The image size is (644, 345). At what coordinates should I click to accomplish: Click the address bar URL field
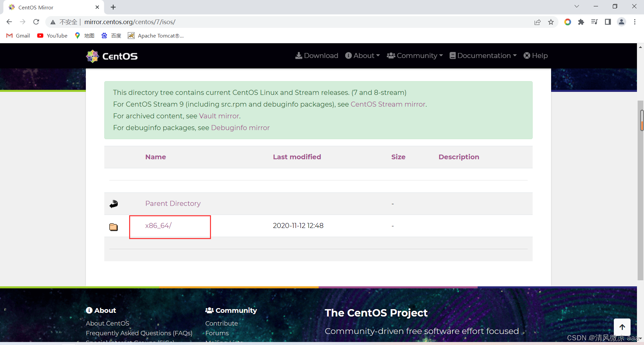(x=302, y=22)
